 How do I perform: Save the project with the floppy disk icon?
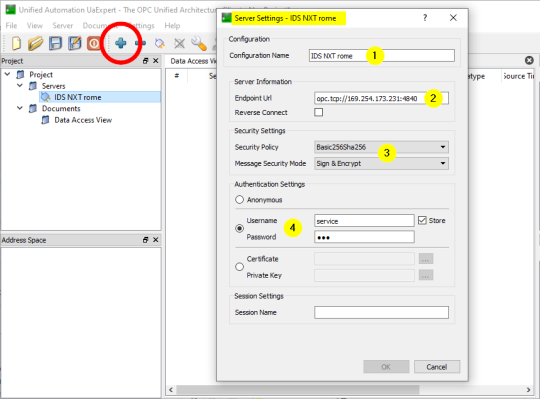tap(55, 43)
